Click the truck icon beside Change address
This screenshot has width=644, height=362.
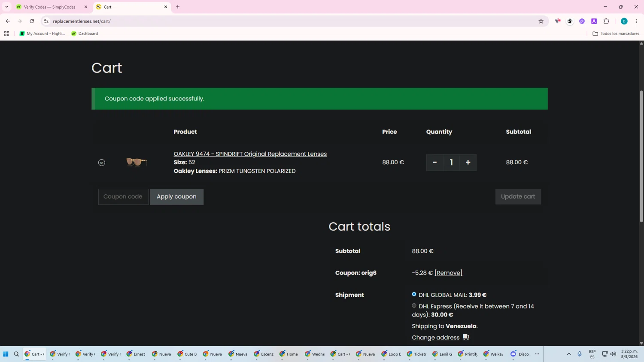[466, 338]
